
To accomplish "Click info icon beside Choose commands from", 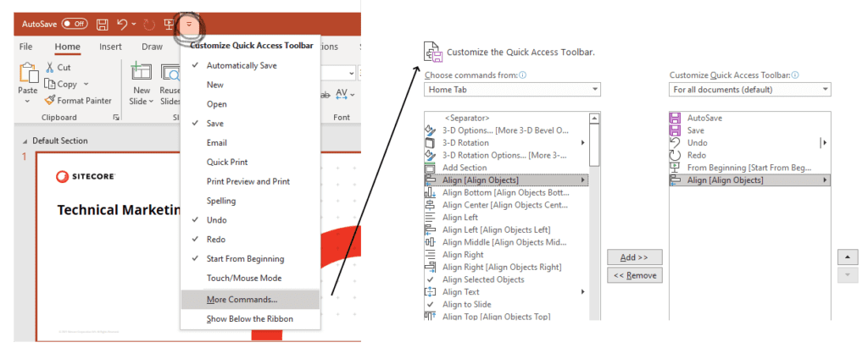I will click(523, 75).
